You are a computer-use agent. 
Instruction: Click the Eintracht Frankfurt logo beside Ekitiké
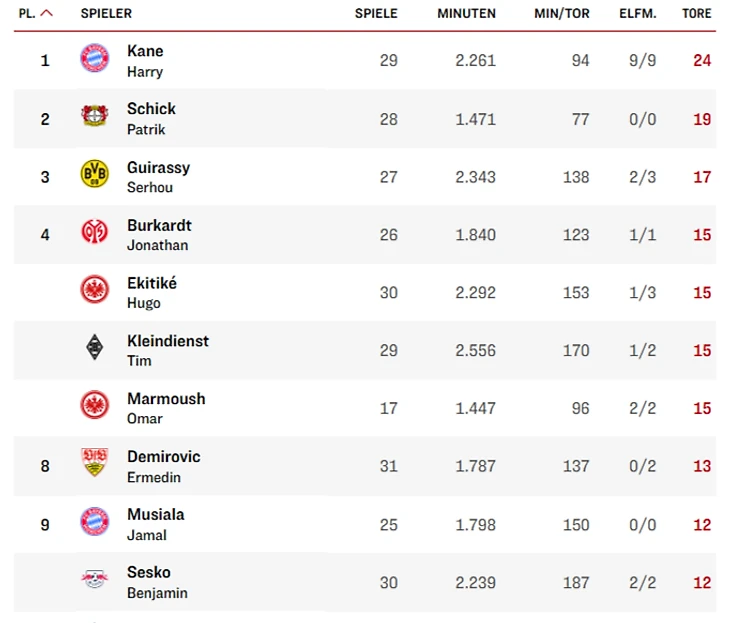click(x=94, y=291)
